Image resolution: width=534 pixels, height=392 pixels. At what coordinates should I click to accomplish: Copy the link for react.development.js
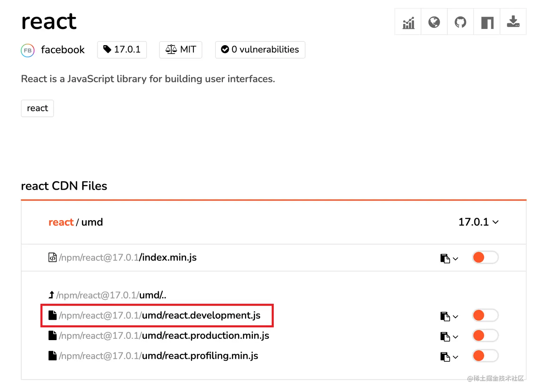pos(445,316)
